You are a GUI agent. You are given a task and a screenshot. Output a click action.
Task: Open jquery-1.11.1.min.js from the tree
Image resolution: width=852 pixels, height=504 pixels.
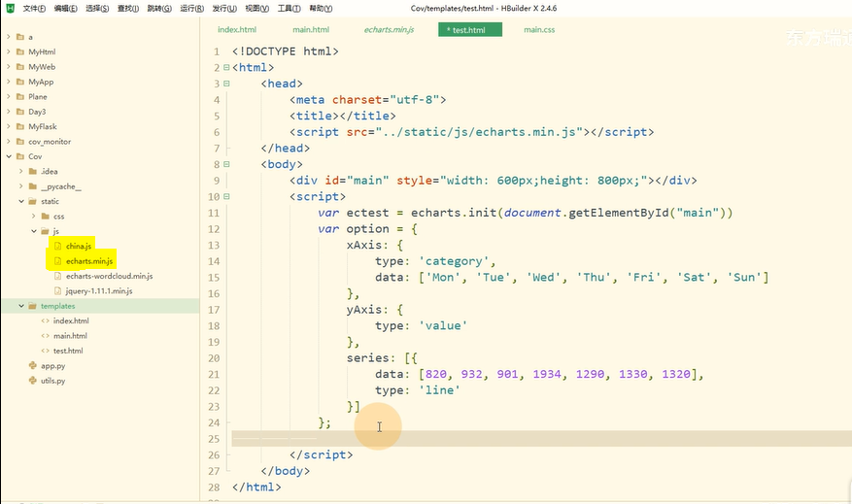(99, 291)
